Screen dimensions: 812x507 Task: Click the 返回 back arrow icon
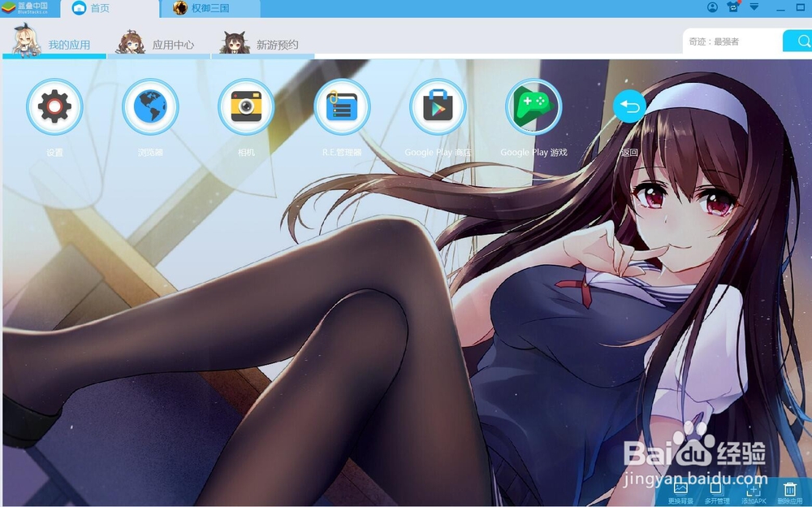tap(629, 106)
